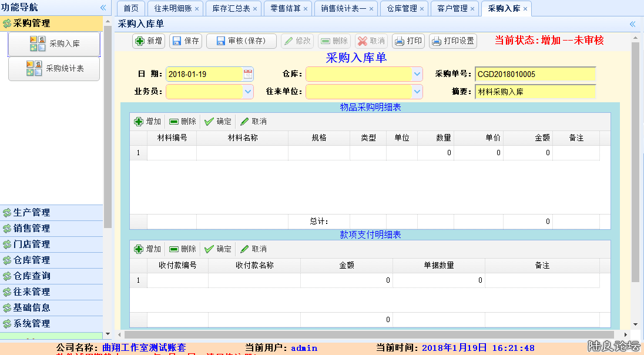Open the 往来单位 dropdown list

(417, 92)
